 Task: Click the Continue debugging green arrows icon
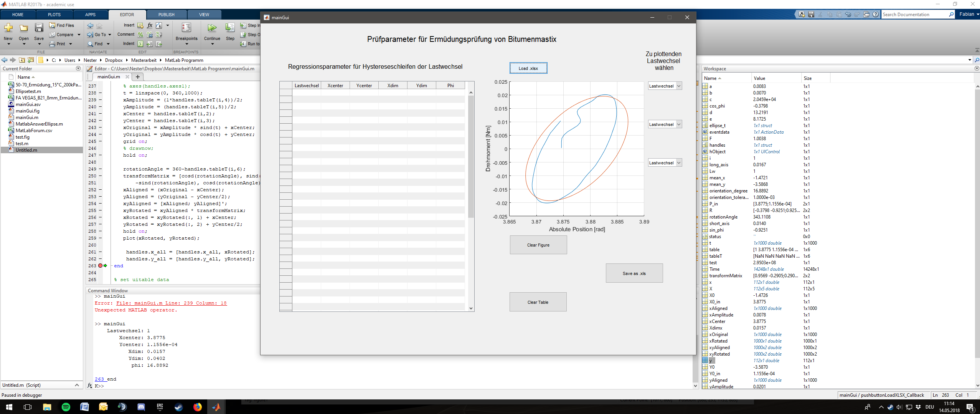tap(212, 28)
